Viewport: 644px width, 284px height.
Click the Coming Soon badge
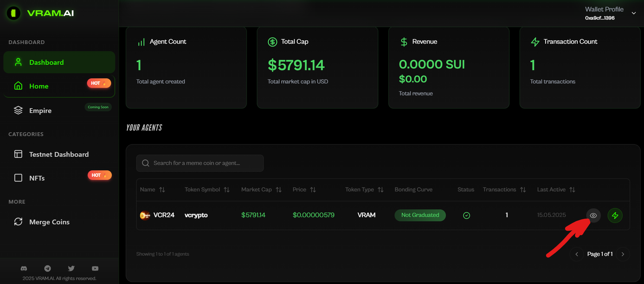pos(98,107)
